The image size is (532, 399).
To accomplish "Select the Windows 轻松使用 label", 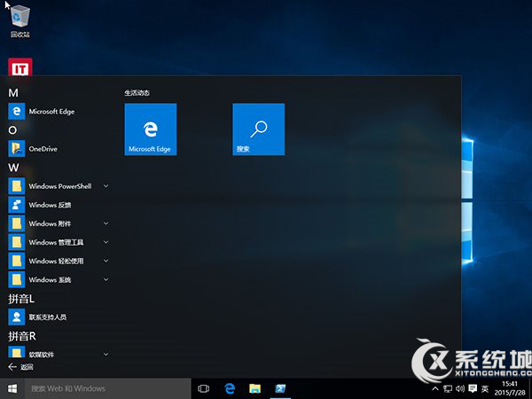I will click(56, 261).
